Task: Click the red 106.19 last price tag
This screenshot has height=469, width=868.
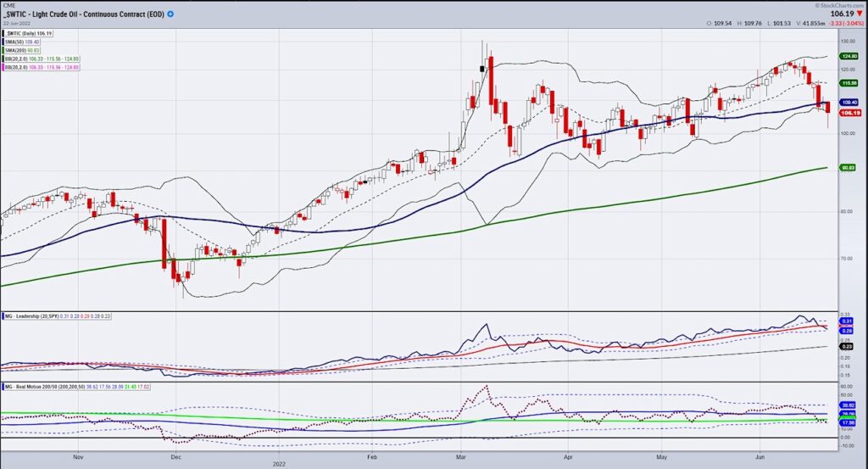Action: (x=850, y=113)
